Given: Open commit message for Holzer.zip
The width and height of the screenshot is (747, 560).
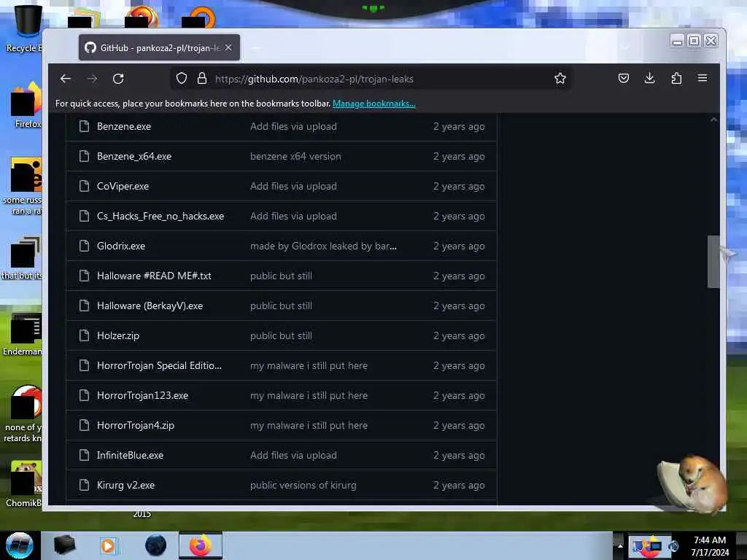Looking at the screenshot, I should pos(281,336).
